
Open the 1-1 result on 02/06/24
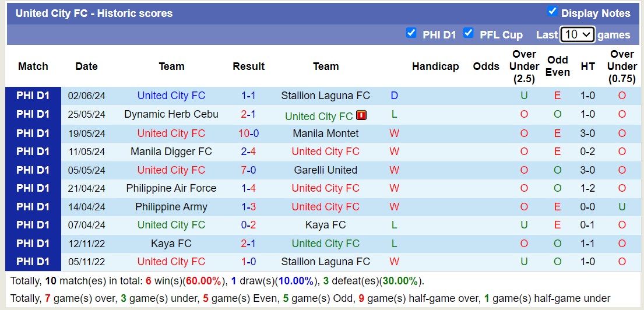[248, 96]
